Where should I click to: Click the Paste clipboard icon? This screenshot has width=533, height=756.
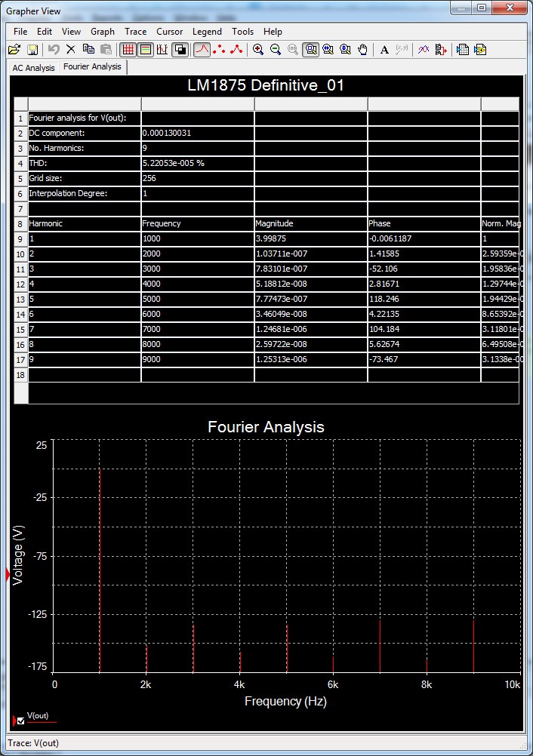106,49
